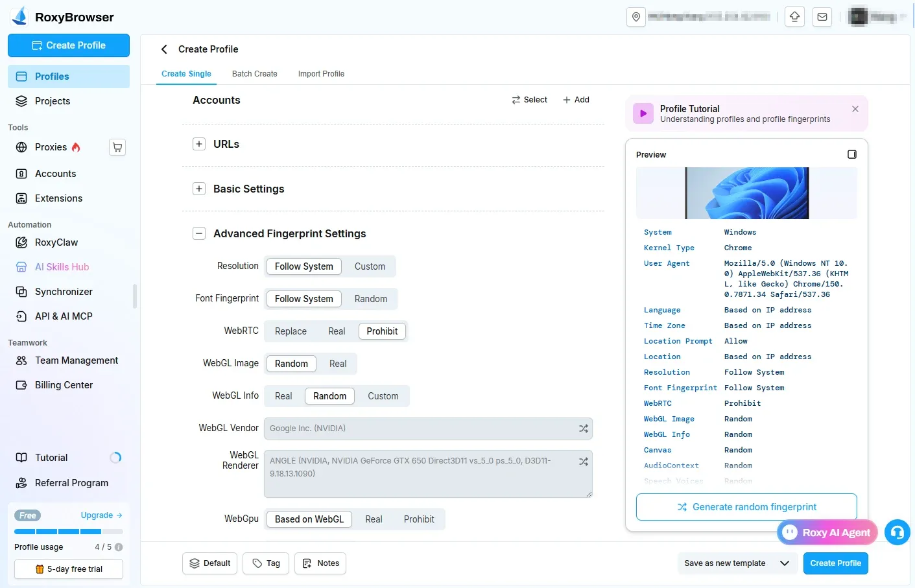This screenshot has height=588, width=915.
Task: Set WebGL Info to Real
Action: 283,396
